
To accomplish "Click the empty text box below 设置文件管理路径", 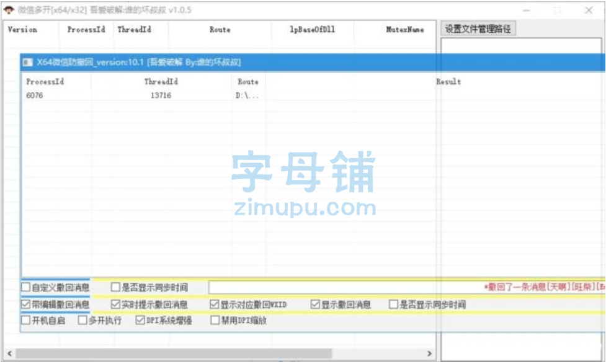I will point(521,200).
